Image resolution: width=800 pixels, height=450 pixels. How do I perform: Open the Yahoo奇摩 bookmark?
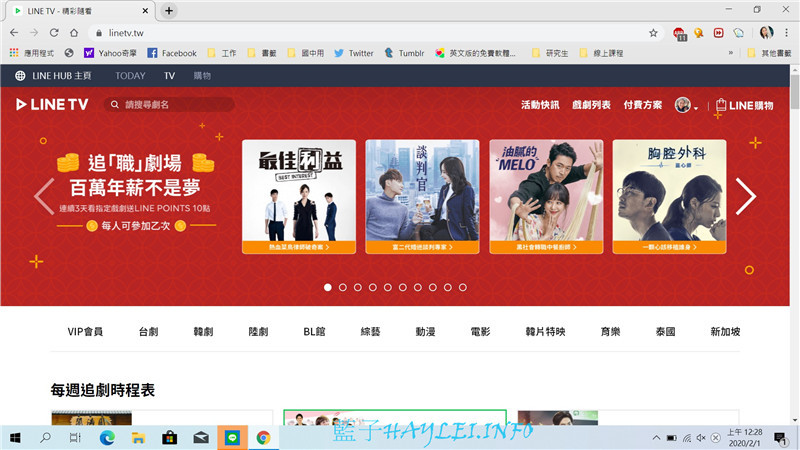click(x=110, y=53)
